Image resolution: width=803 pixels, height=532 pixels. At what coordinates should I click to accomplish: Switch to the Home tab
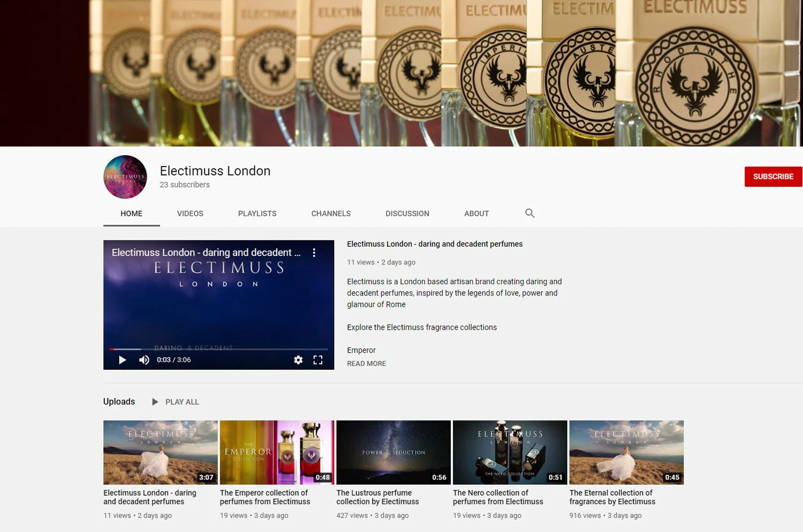coord(131,214)
